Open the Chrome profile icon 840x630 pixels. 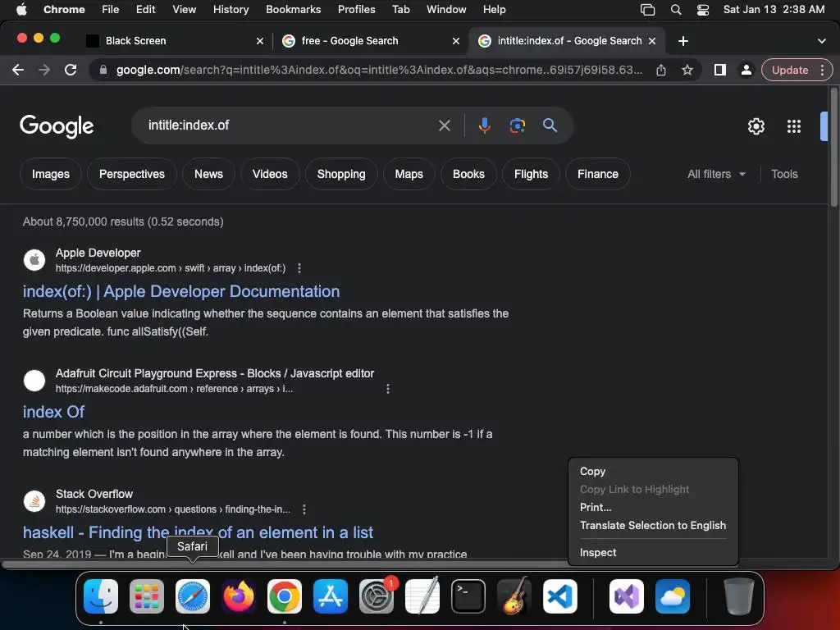(746, 70)
